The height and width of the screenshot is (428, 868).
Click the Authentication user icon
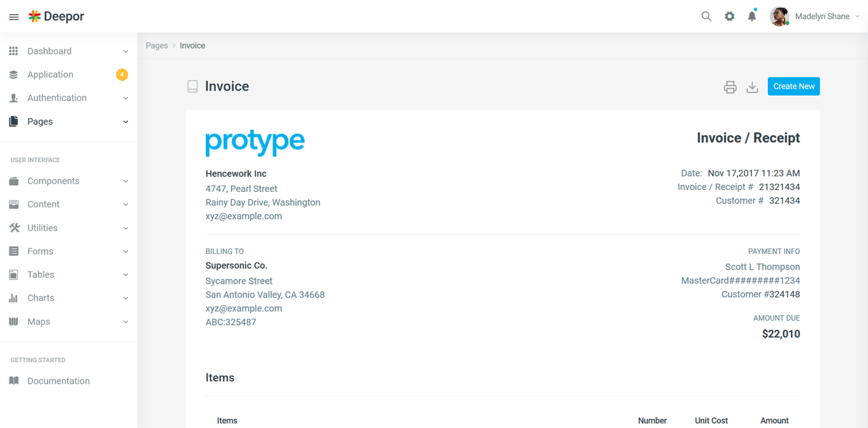(x=13, y=98)
